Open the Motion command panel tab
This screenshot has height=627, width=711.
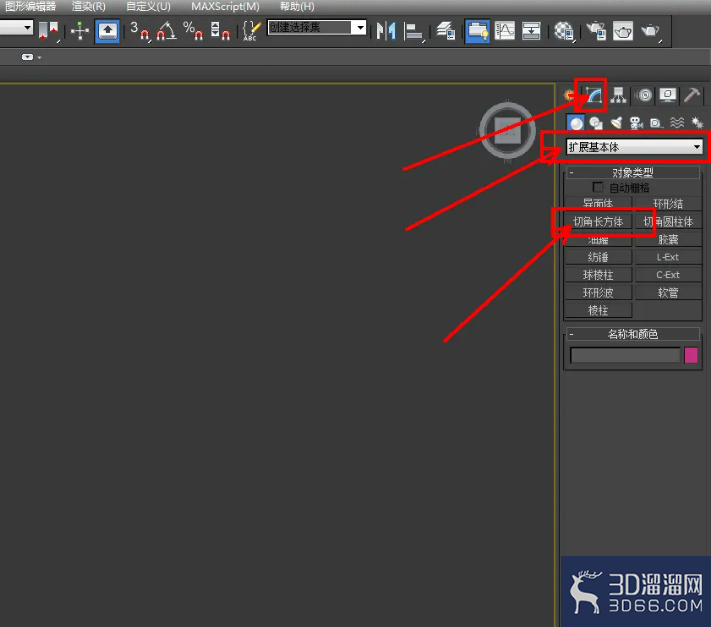[x=644, y=95]
